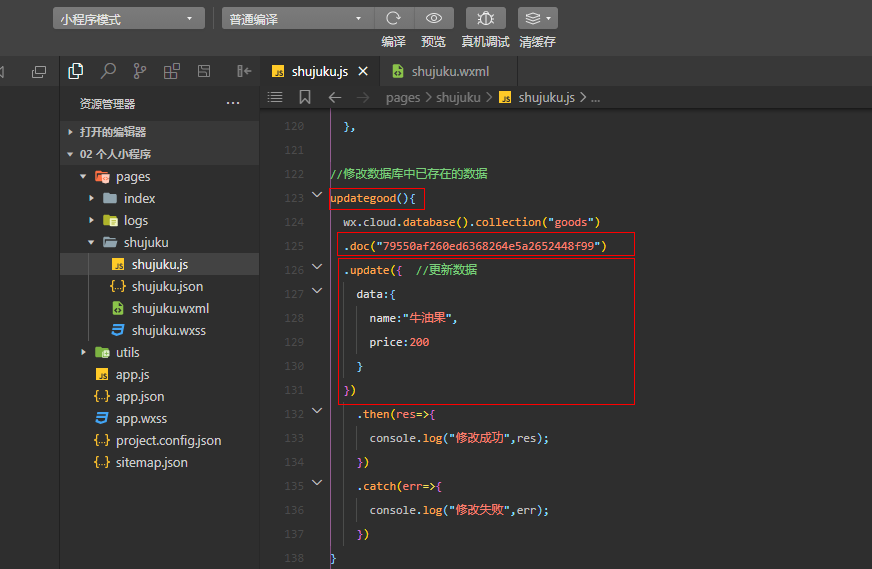The image size is (872, 569).
Task: Click the 编译 label under refresh
Action: (x=394, y=42)
